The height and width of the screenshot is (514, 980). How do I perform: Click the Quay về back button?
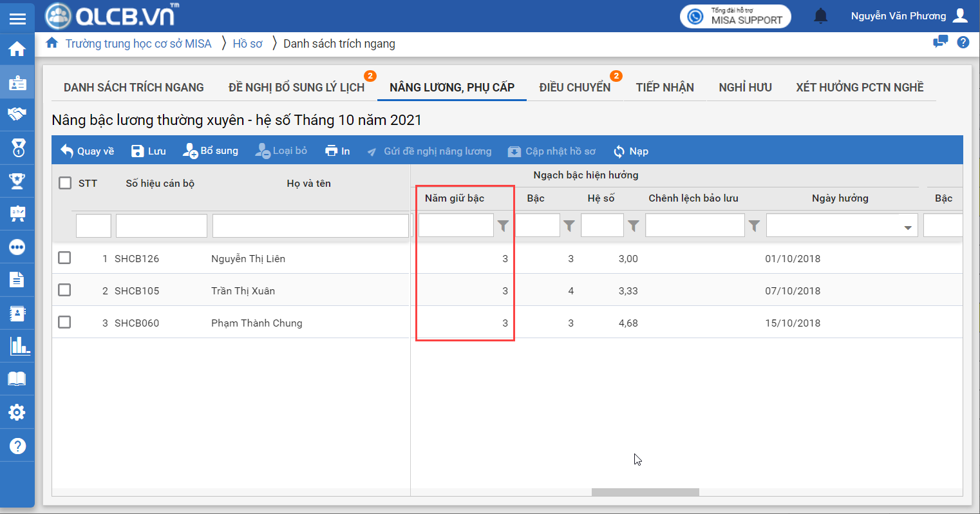tap(88, 151)
